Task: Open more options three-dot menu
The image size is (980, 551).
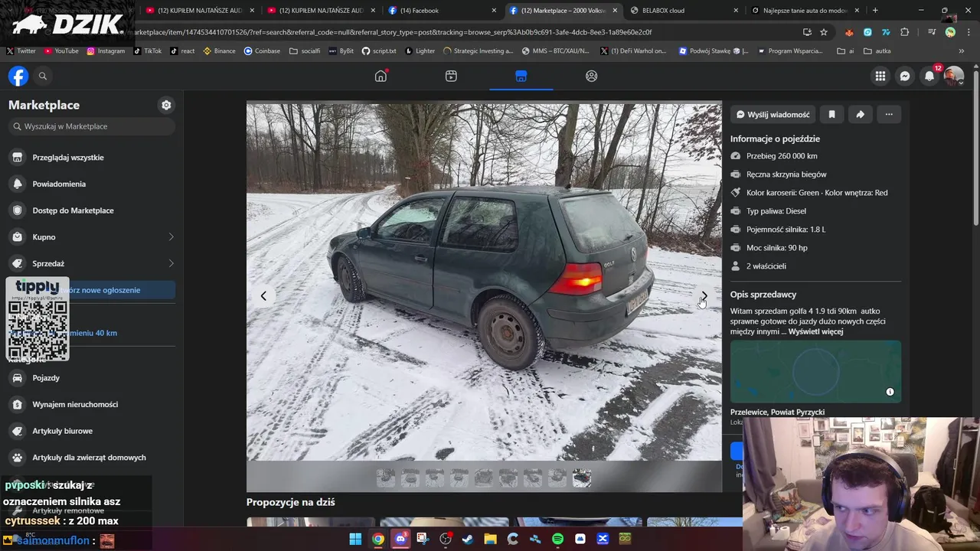Action: coord(889,114)
